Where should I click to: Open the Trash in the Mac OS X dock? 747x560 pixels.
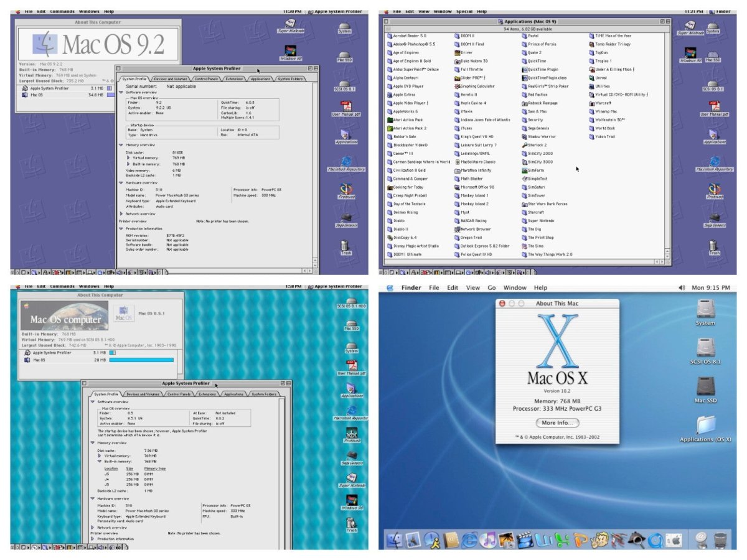point(720,540)
